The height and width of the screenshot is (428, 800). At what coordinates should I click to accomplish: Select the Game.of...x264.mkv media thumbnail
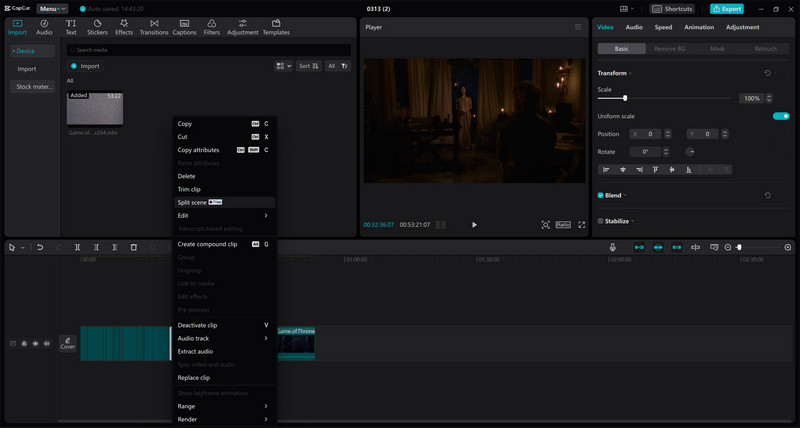click(x=95, y=108)
